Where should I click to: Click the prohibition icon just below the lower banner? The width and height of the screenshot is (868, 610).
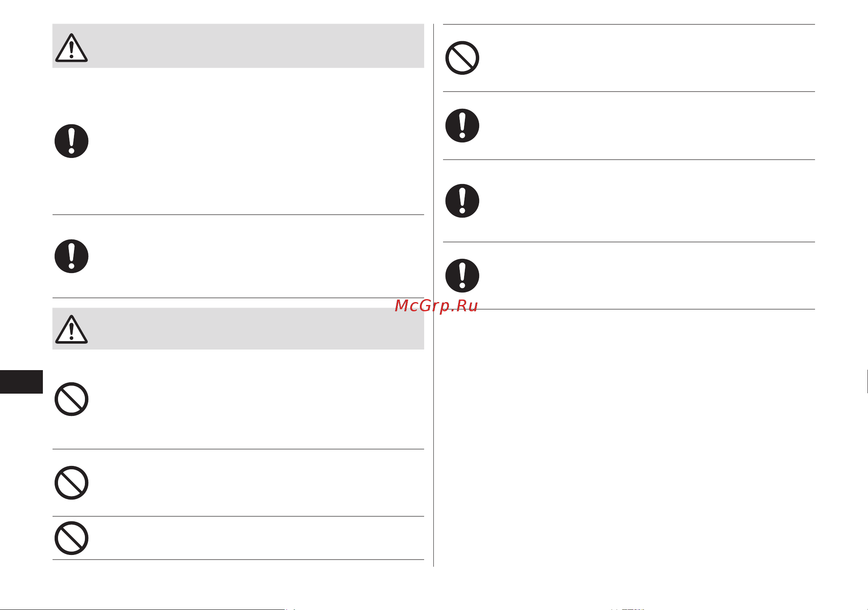(71, 399)
